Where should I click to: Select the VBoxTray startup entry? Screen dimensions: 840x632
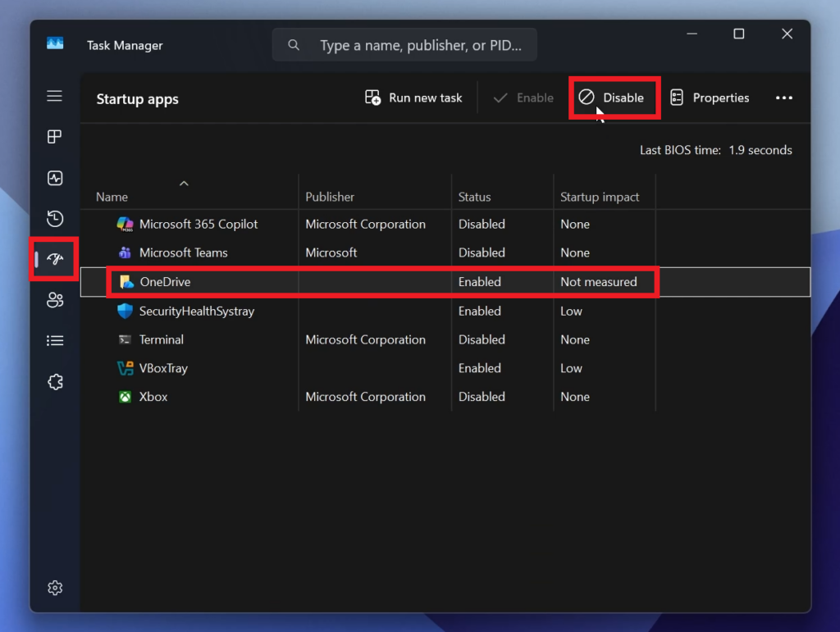click(163, 368)
